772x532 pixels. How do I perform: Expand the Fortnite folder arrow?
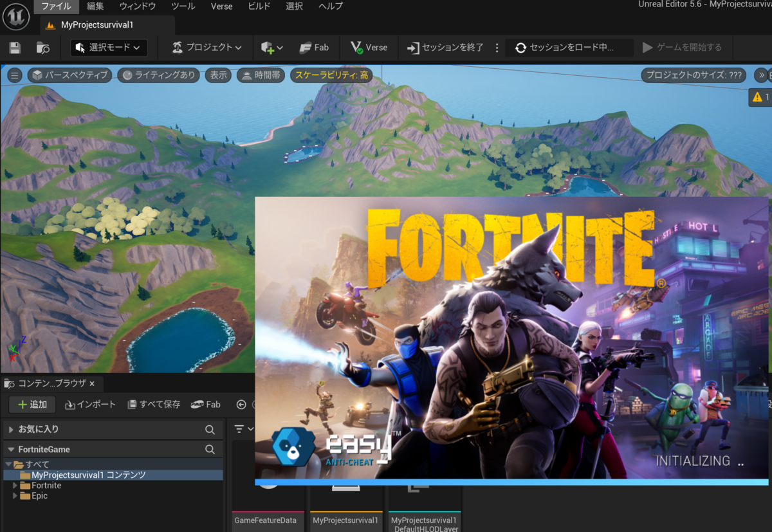[x=15, y=486]
